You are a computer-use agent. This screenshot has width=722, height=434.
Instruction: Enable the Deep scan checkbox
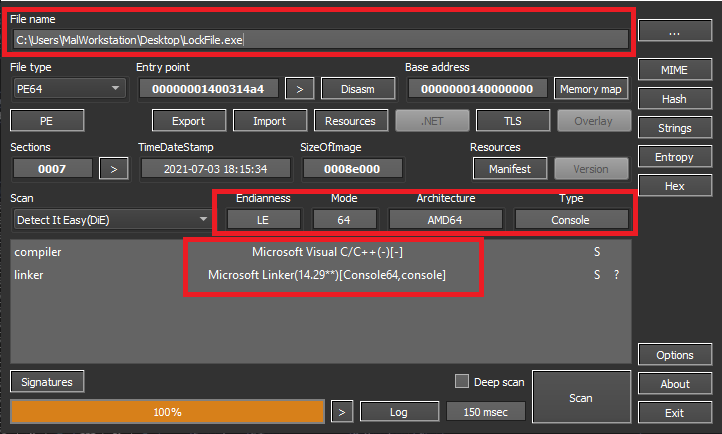pyautogui.click(x=462, y=381)
